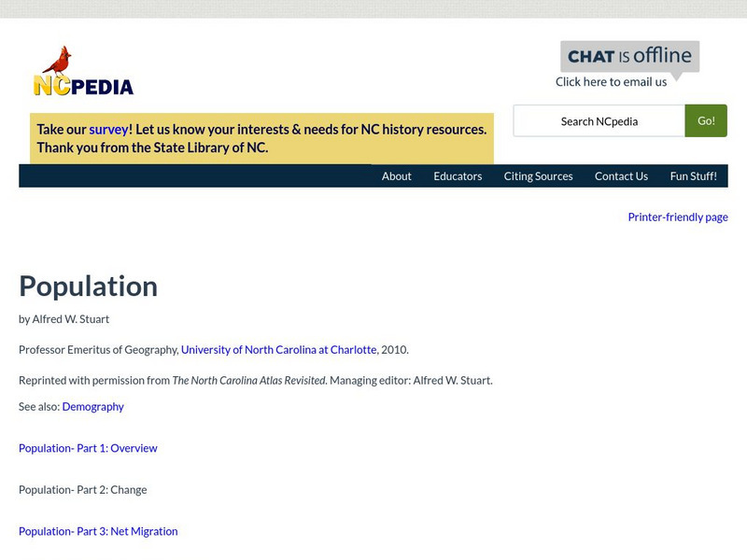Screen dimensions: 747x560
Task: Open Population Part 3: Net Migration
Action: (97, 530)
